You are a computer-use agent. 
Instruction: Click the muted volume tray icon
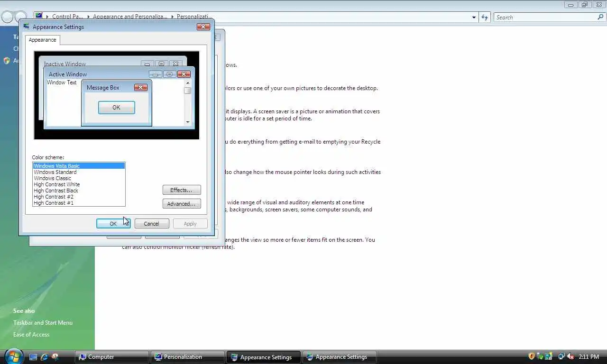570,356
